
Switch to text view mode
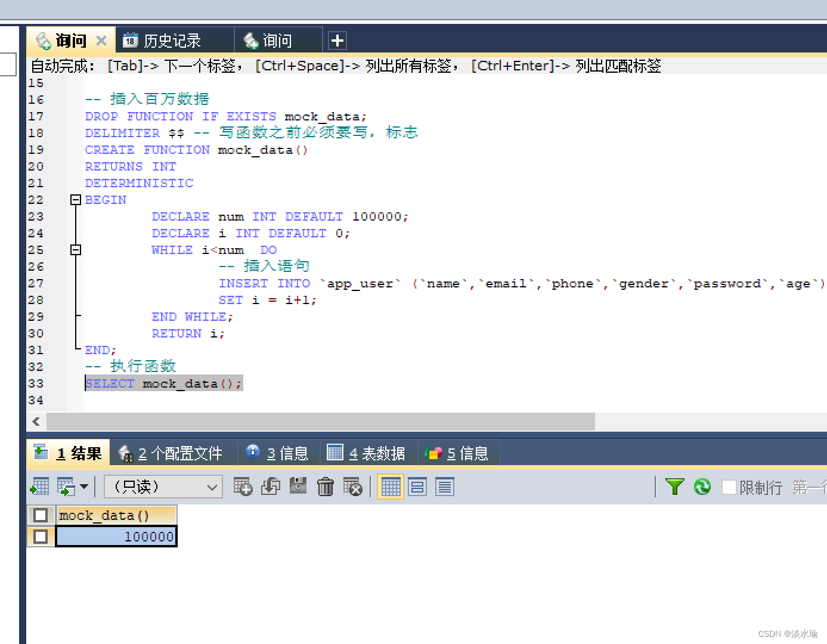point(445,487)
